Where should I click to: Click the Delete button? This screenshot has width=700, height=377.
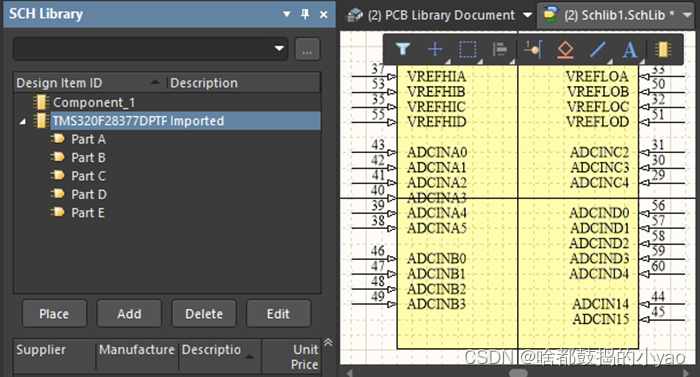point(204,314)
